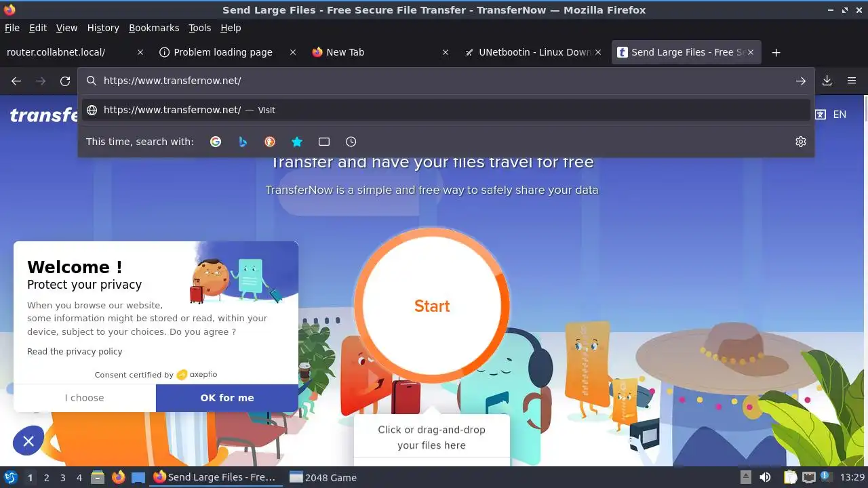Close the New Tab tab

pos(446,52)
